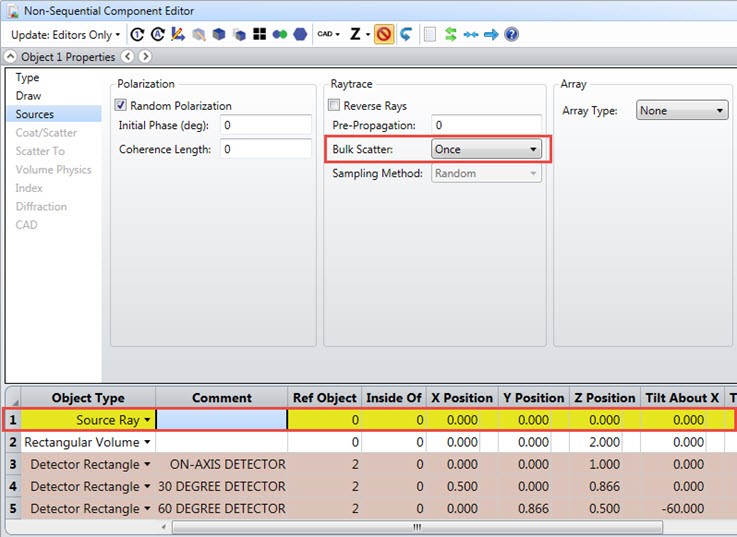Go to next object properties arrow
Image resolution: width=737 pixels, height=537 pixels.
pyautogui.click(x=145, y=57)
